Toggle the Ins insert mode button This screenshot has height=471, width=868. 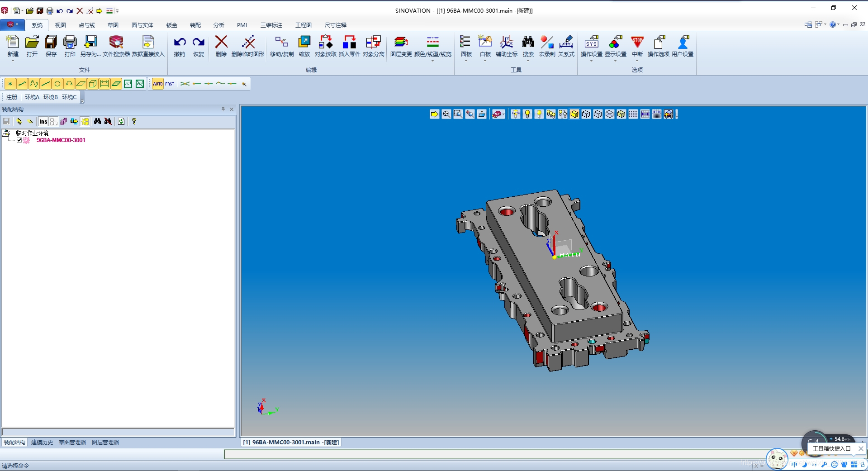click(x=43, y=121)
